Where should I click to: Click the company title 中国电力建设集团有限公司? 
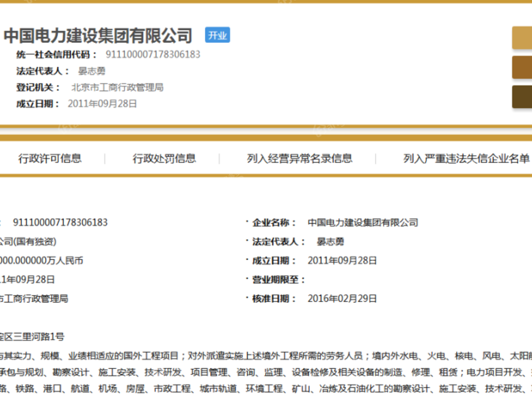pyautogui.click(x=98, y=35)
